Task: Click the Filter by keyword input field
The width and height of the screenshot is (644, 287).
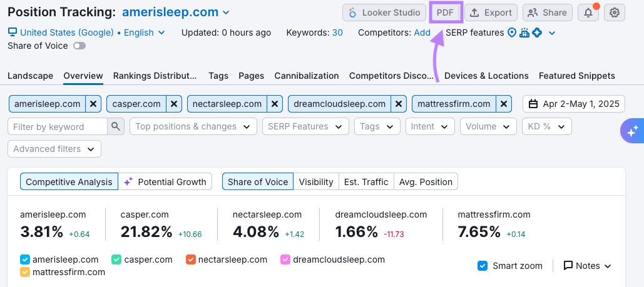Action: pos(58,127)
